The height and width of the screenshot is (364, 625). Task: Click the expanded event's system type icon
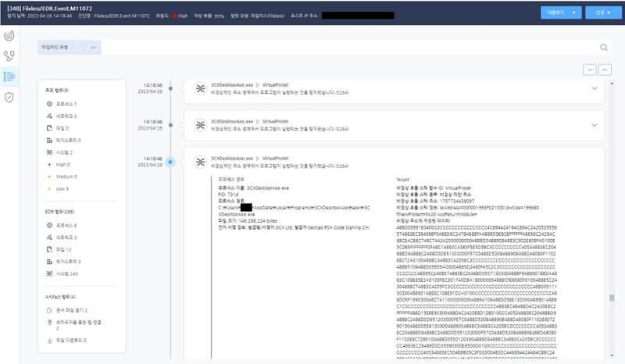coord(200,162)
